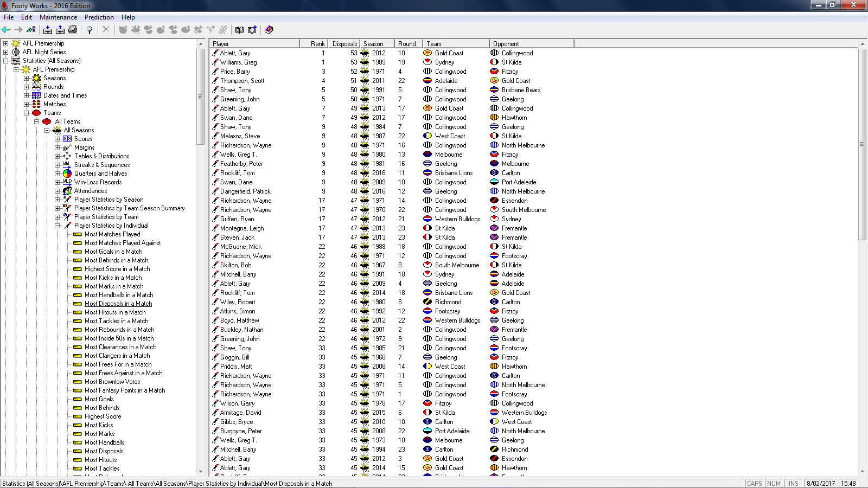Viewport: 868px width, 488px height.
Task: Sort by the Disposals column header
Action: point(343,43)
